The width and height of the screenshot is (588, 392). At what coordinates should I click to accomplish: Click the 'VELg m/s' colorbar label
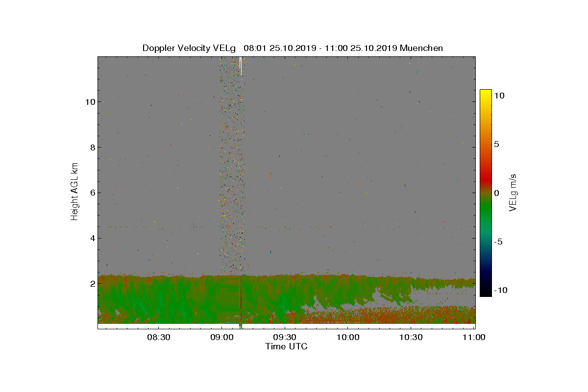(513, 192)
